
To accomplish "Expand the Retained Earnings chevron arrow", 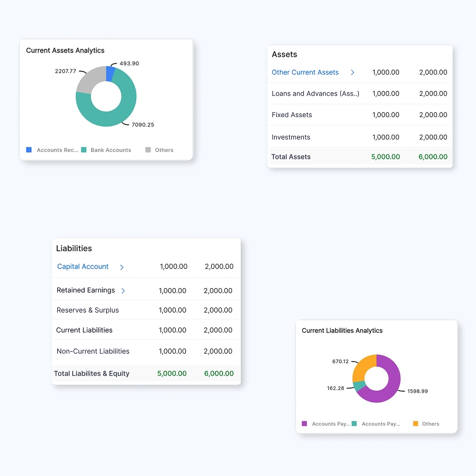I will click(123, 291).
